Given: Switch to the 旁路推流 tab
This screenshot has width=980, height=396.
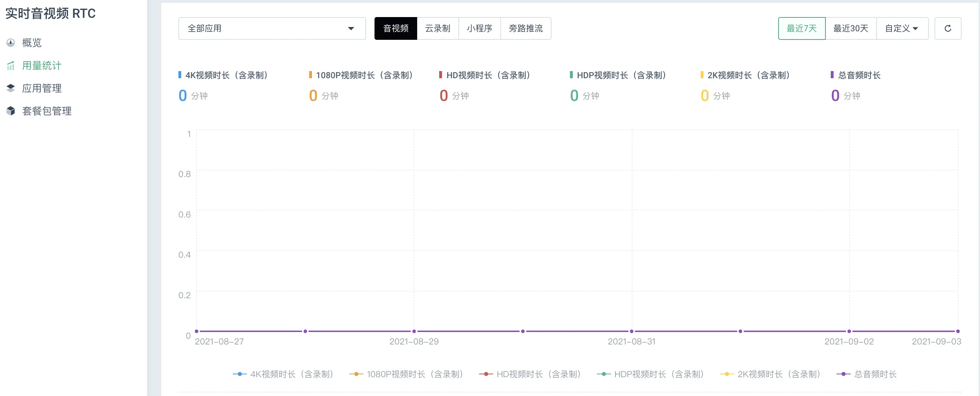Looking at the screenshot, I should coord(526,28).
